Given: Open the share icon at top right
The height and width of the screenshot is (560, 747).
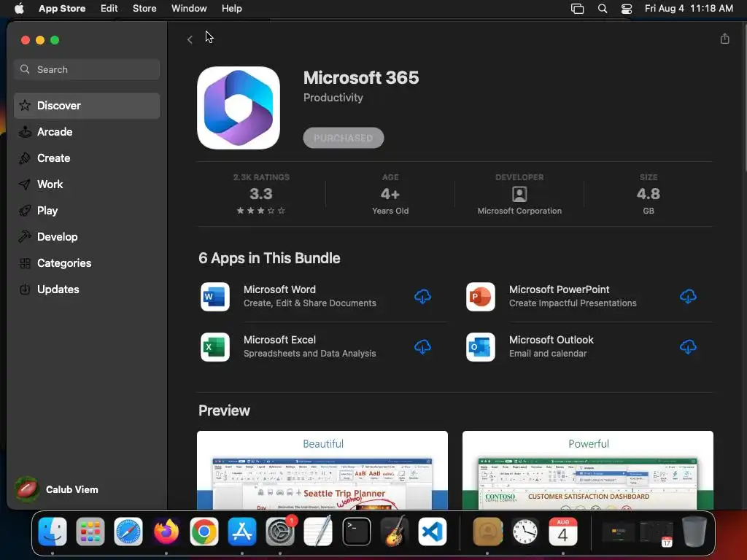Looking at the screenshot, I should click(724, 39).
